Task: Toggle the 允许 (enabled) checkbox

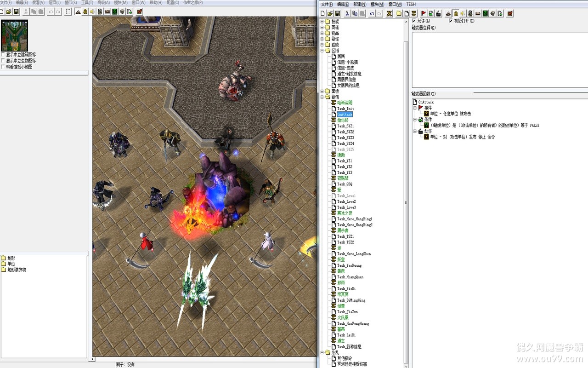Action: pos(414,21)
